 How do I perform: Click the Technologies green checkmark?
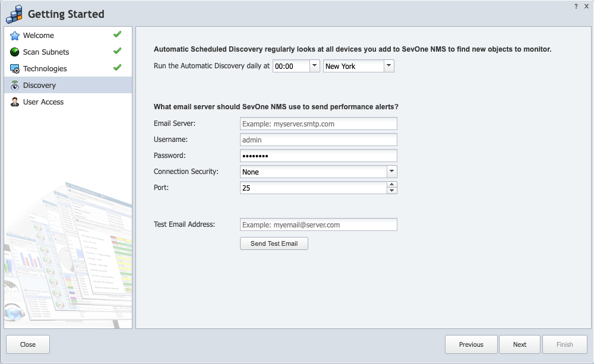[118, 68]
